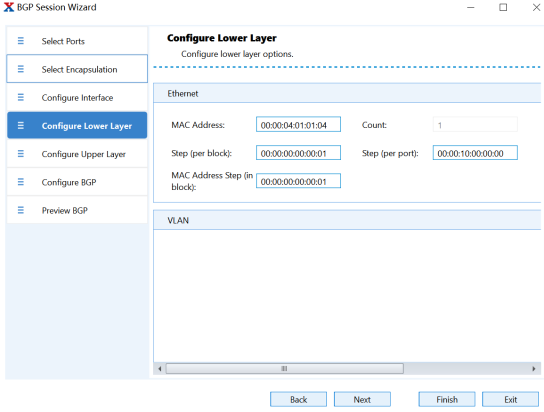This screenshot has height=412, width=544.
Task: Expand the VLAN section header
Action: point(347,220)
